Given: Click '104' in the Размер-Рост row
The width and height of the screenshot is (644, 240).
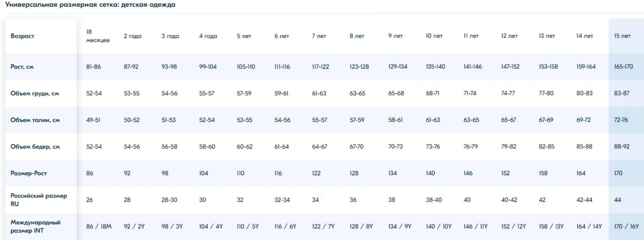Looking at the screenshot, I should [x=204, y=173].
